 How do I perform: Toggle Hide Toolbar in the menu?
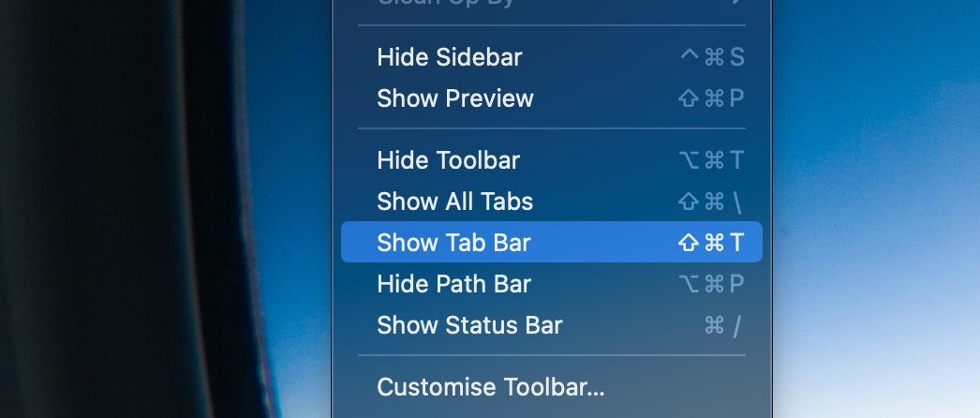[x=552, y=160]
